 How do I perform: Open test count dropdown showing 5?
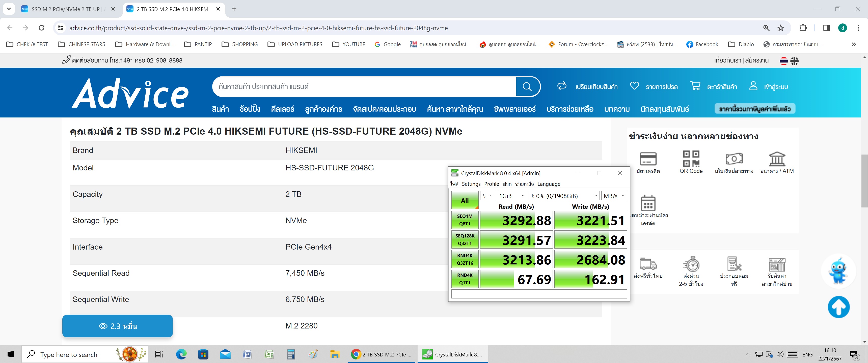(x=487, y=196)
